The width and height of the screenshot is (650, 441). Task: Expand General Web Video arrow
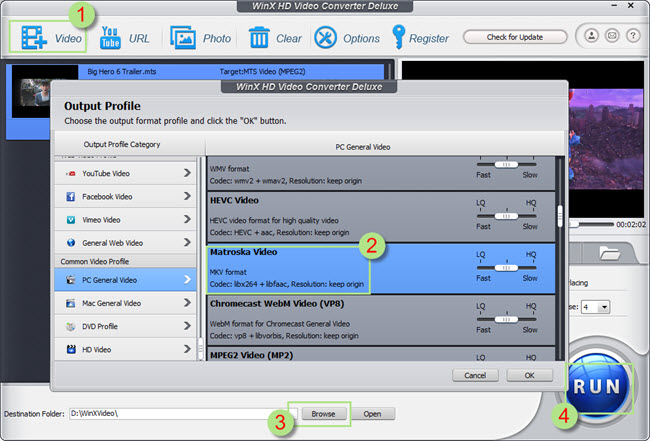point(187,242)
